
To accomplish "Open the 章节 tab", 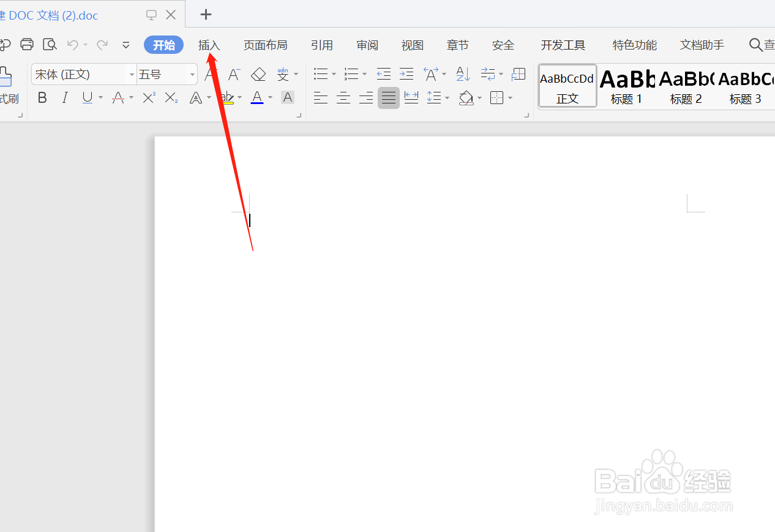I will [458, 45].
